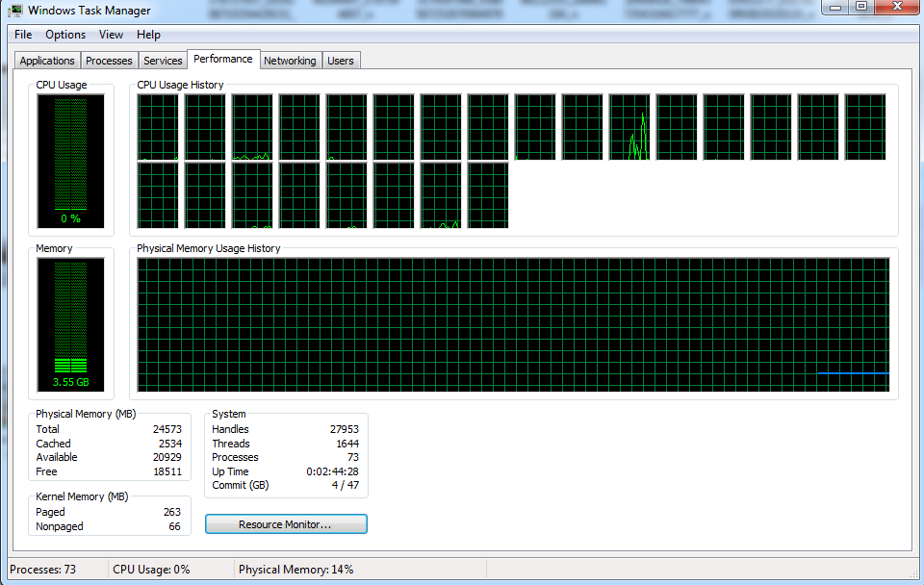Minimize the Task Manager window
The image size is (924, 585).
[835, 7]
